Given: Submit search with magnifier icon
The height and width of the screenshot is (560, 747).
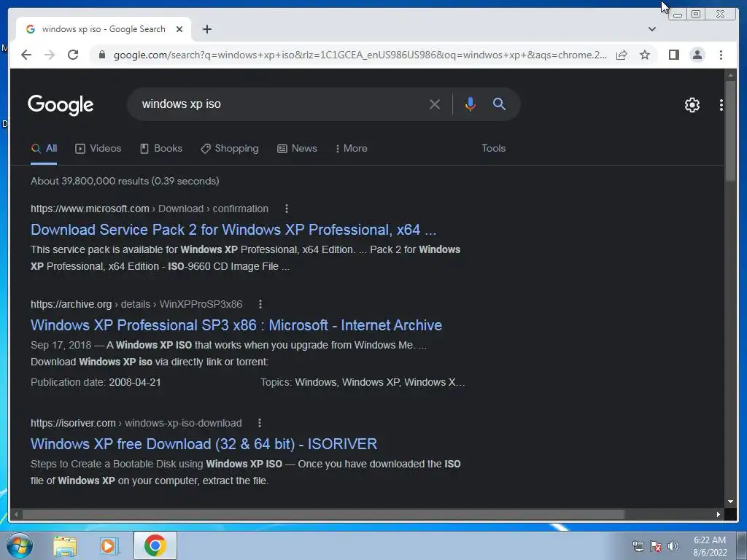Looking at the screenshot, I should point(499,104).
